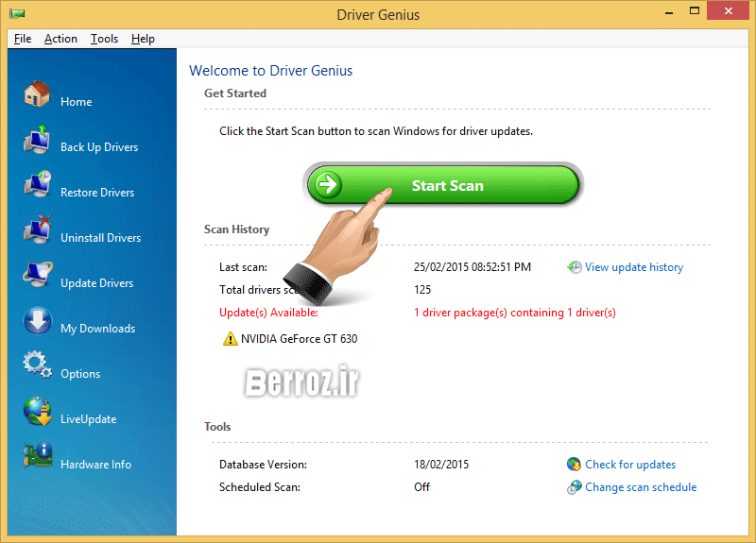Click the Restore Drivers clock icon
Screen dimensions: 756x543
coord(37,184)
